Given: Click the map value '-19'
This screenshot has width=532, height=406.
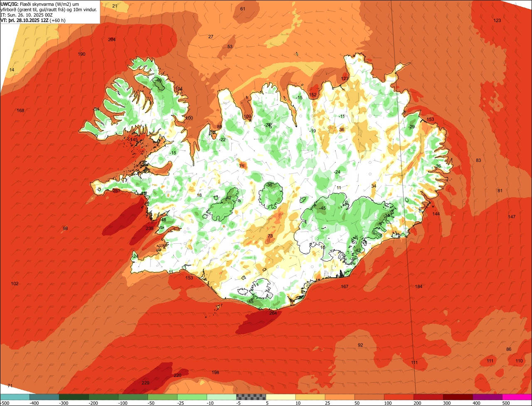Looking at the screenshot, I should click(x=313, y=131).
